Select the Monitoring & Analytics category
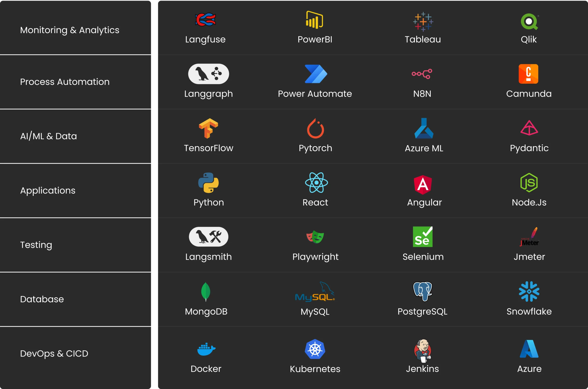 click(70, 30)
